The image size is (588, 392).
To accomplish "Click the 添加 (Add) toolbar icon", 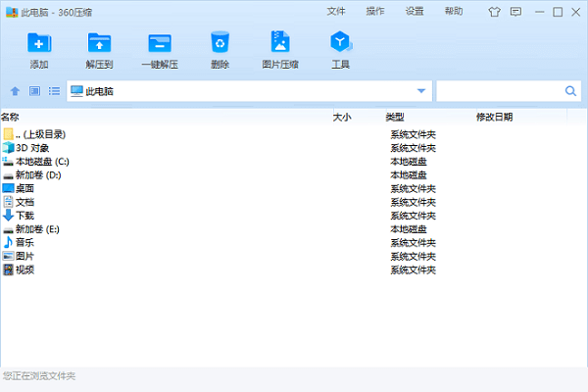I will click(x=39, y=44).
